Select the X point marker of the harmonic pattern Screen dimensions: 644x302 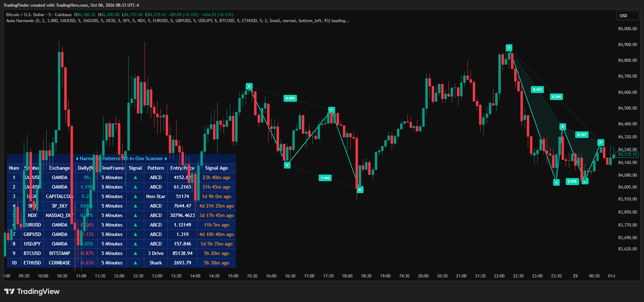pos(509,48)
